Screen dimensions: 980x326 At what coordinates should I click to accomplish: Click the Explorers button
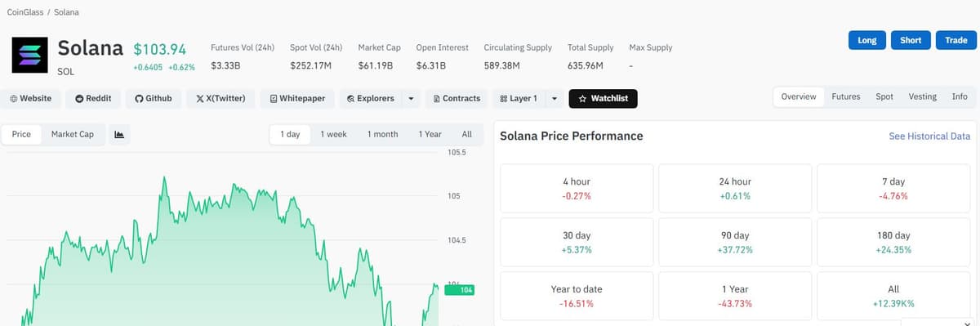[x=371, y=98]
